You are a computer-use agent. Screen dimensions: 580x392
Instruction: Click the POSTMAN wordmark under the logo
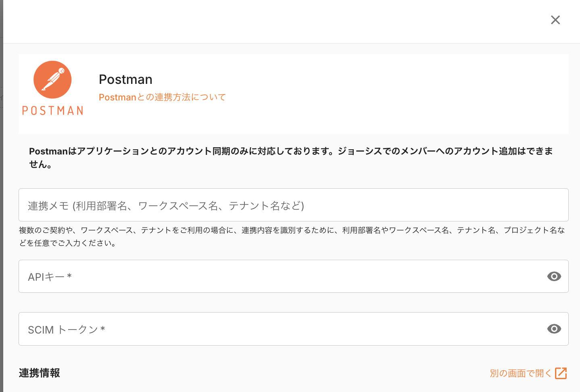52,111
